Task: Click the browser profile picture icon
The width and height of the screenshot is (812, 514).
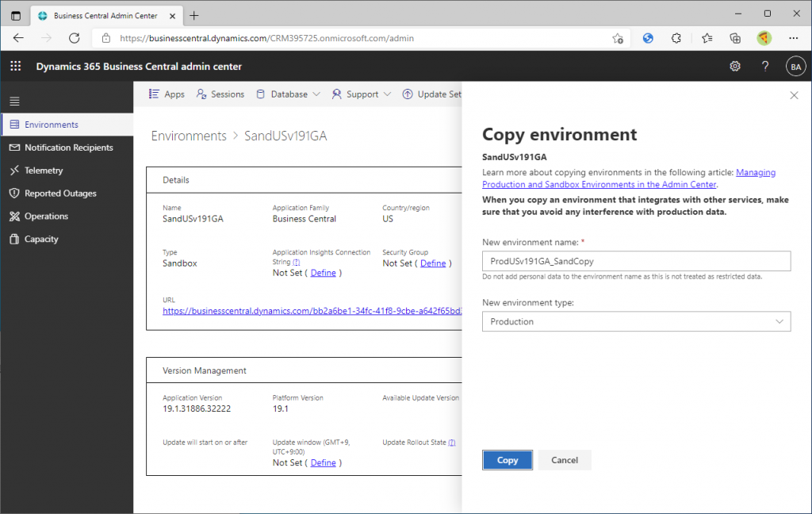Action: (x=764, y=38)
